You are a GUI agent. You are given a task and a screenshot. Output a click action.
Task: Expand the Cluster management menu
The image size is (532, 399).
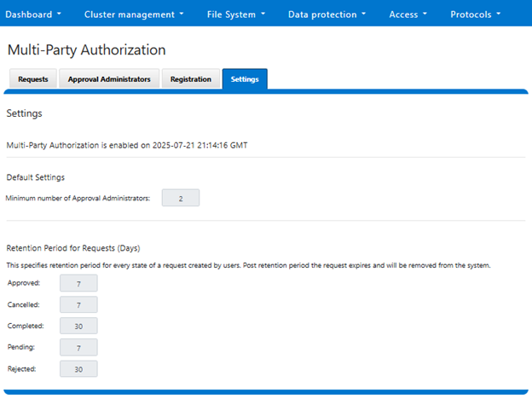pos(134,14)
